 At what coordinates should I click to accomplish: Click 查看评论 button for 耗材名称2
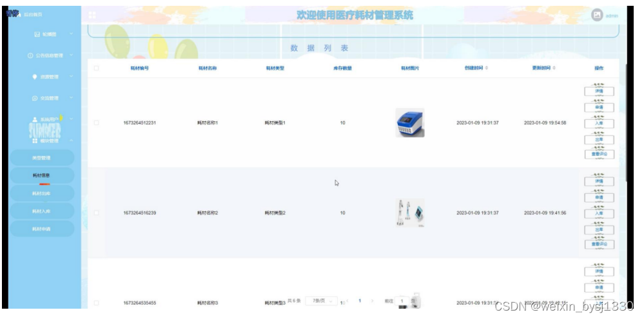pos(600,245)
